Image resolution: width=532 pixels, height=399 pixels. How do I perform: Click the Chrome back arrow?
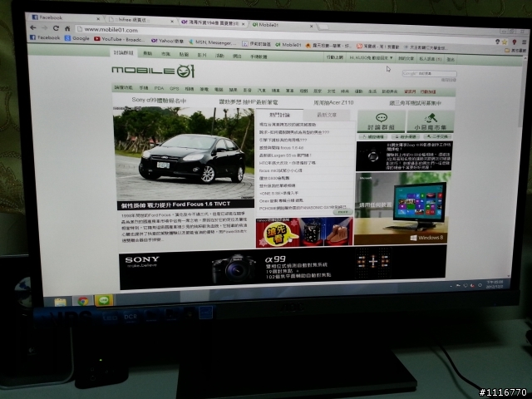[33, 27]
